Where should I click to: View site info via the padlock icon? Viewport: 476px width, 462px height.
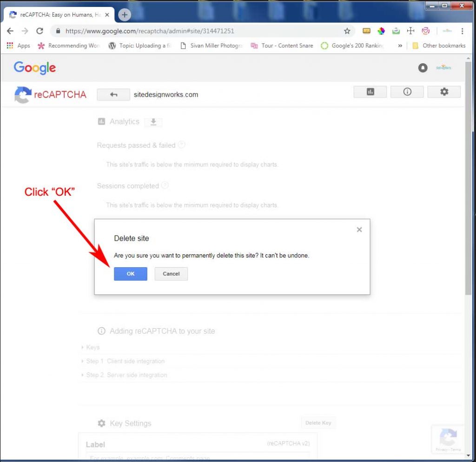pos(58,31)
